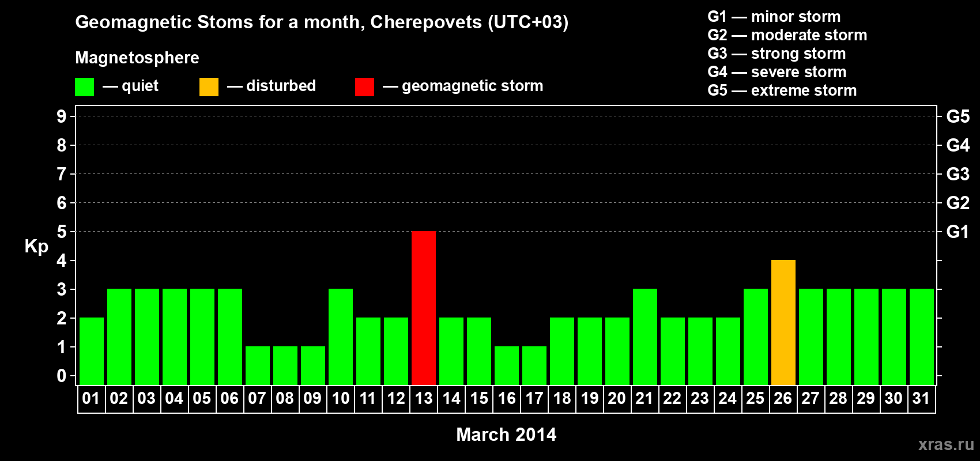Screen dimensions: 980x461
Task: Click the green bar for day 10
Action: [341, 337]
